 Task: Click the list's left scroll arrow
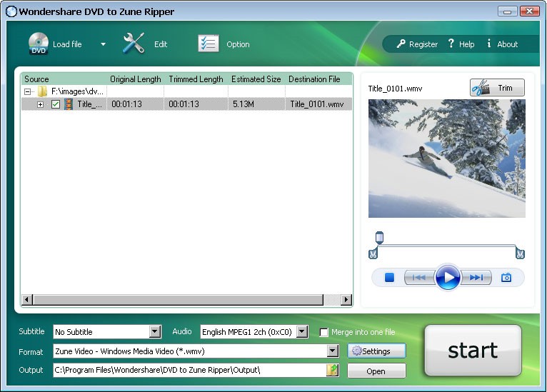click(27, 300)
